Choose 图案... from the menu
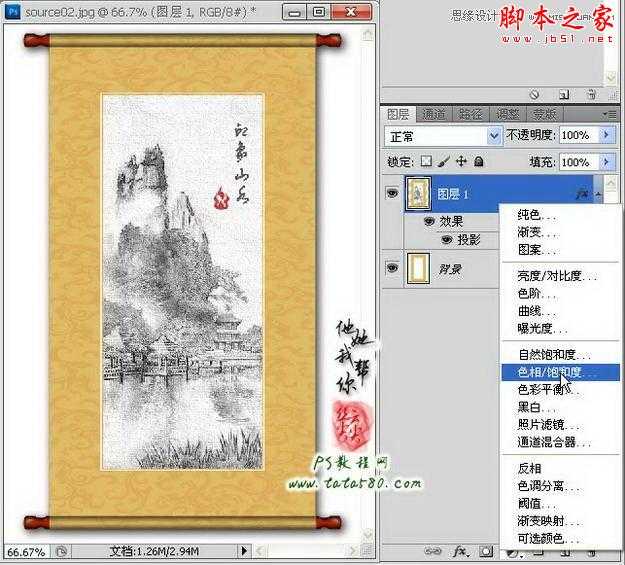 (x=560, y=250)
